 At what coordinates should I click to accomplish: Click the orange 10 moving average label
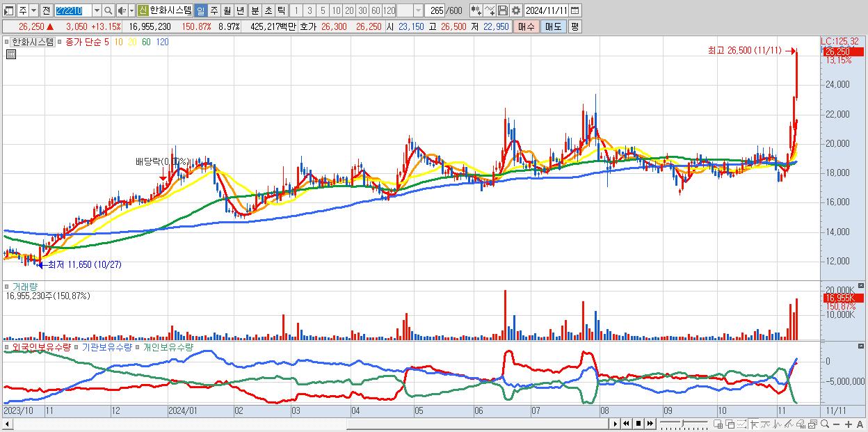[119, 42]
